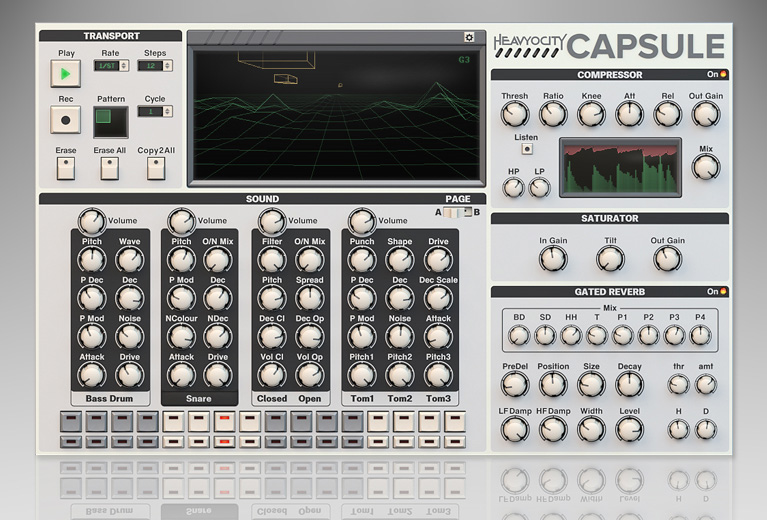Viewport: 767px width, 520px height.
Task: Click the reverb PreDel knob
Action: [x=515, y=384]
